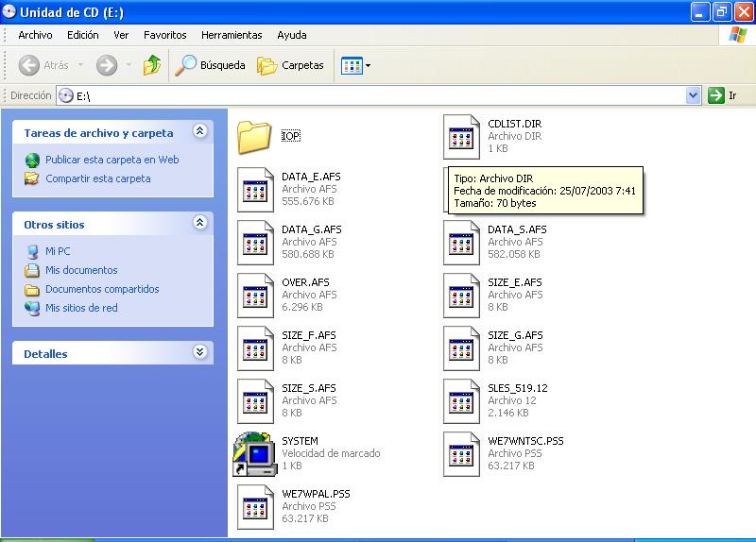Click the CD icon in title bar
The width and height of the screenshot is (756, 542).
click(x=9, y=11)
